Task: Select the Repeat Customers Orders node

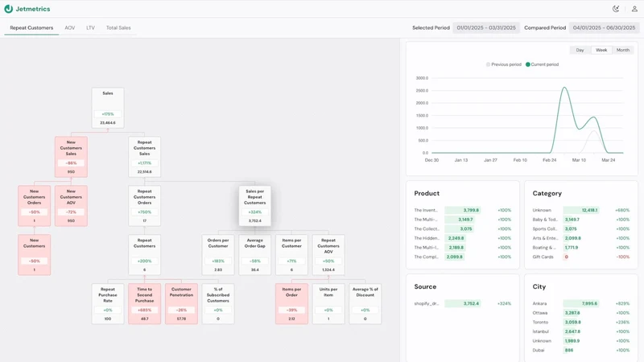Action: (x=145, y=206)
